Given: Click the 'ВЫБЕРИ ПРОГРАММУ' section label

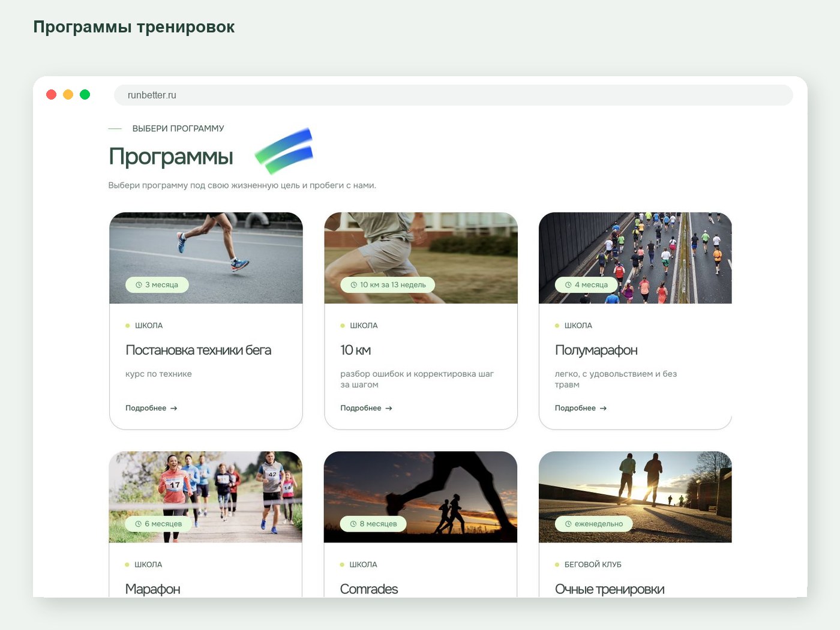Looking at the screenshot, I should coord(178,128).
